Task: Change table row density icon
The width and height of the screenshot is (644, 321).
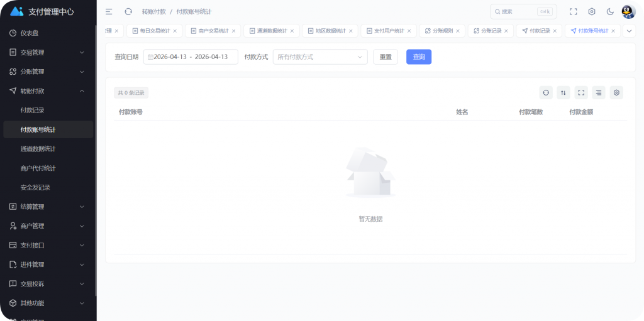Action: tap(599, 93)
